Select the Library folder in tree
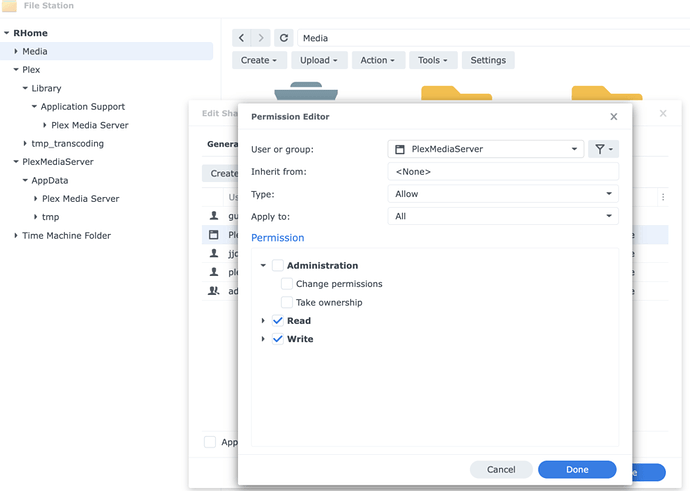Viewport: 690px width, 491px height. coord(46,88)
